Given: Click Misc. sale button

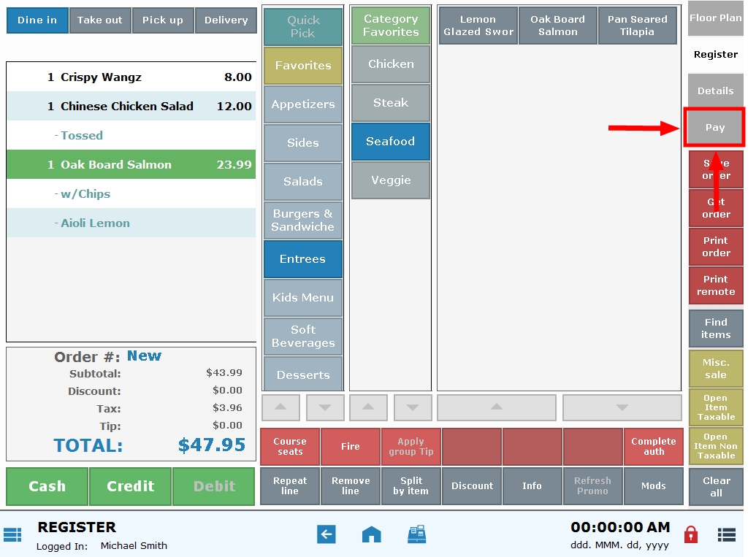Looking at the screenshot, I should tap(716, 369).
